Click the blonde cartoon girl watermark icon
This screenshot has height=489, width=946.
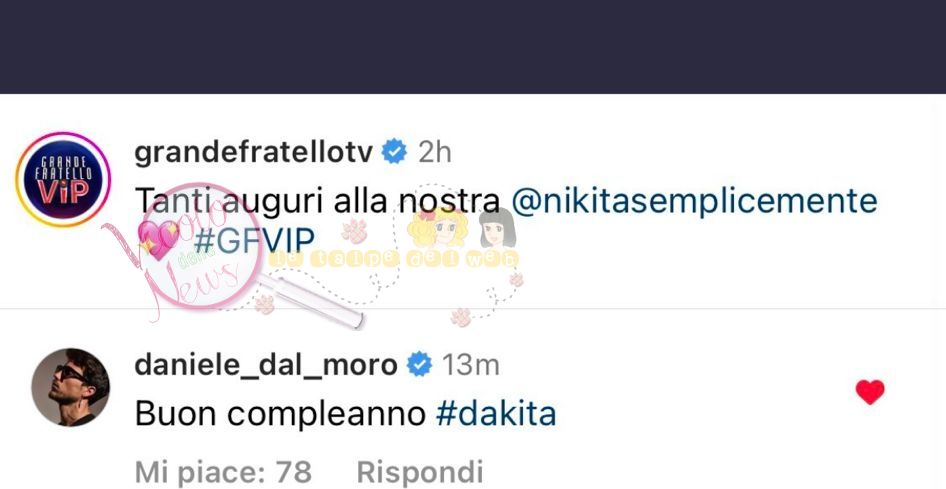tap(437, 229)
